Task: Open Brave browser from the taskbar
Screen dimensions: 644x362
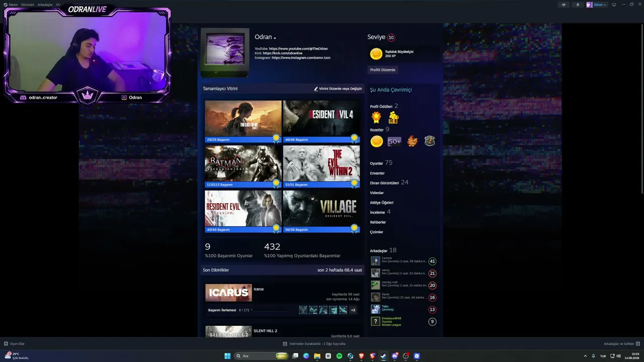Action: tap(361, 356)
